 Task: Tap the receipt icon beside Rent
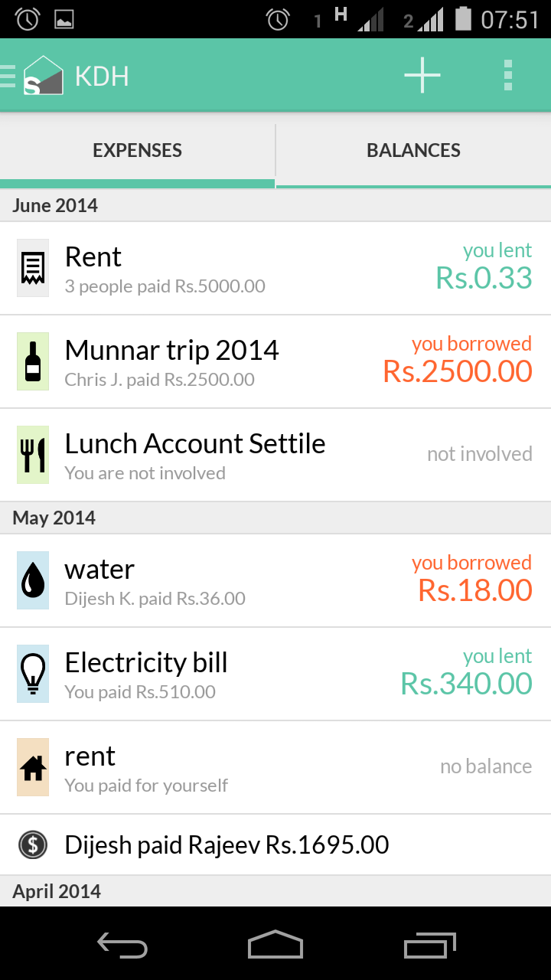click(x=33, y=268)
